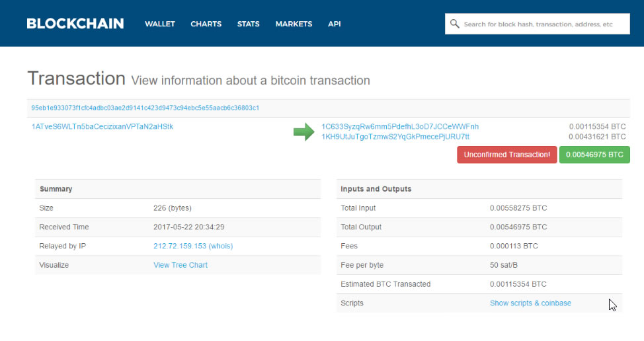Click the Received Time label
This screenshot has width=644, height=341.
[x=64, y=227]
